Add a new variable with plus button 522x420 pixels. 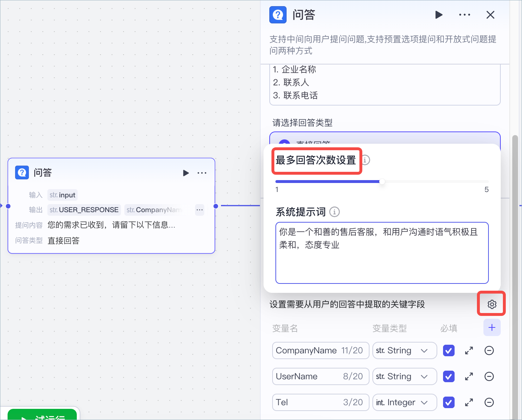pyautogui.click(x=492, y=327)
